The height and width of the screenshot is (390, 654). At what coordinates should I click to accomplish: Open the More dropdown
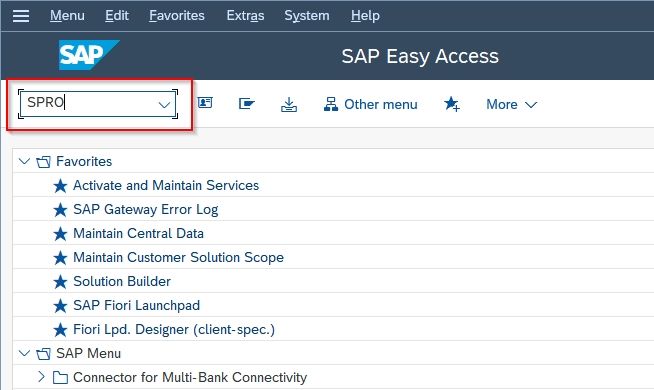[x=512, y=104]
